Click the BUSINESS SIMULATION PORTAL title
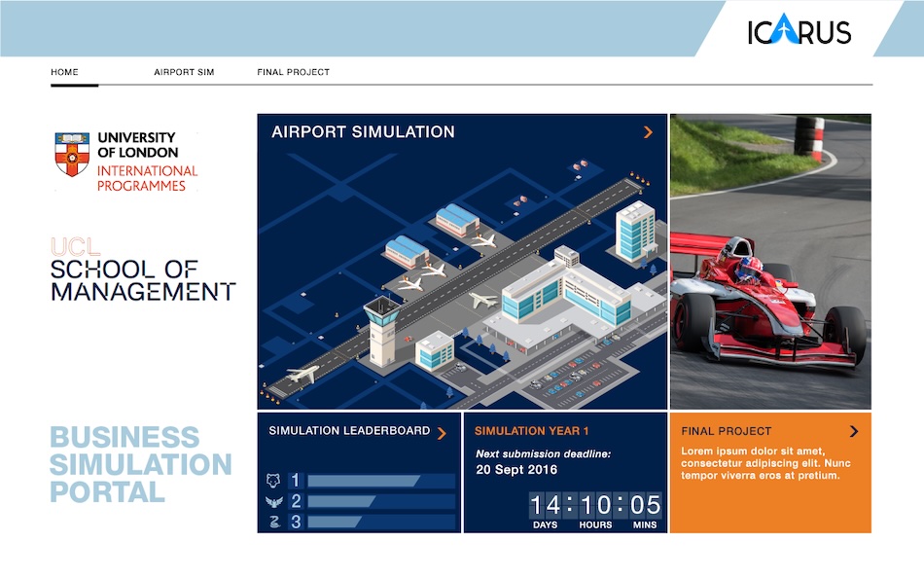 [x=140, y=464]
